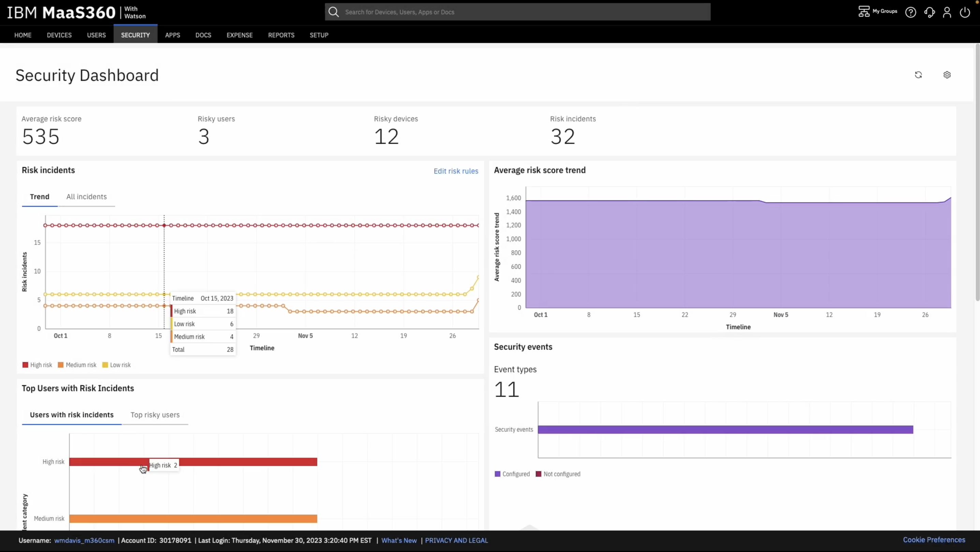Open Security Dashboard settings gear

click(x=947, y=75)
